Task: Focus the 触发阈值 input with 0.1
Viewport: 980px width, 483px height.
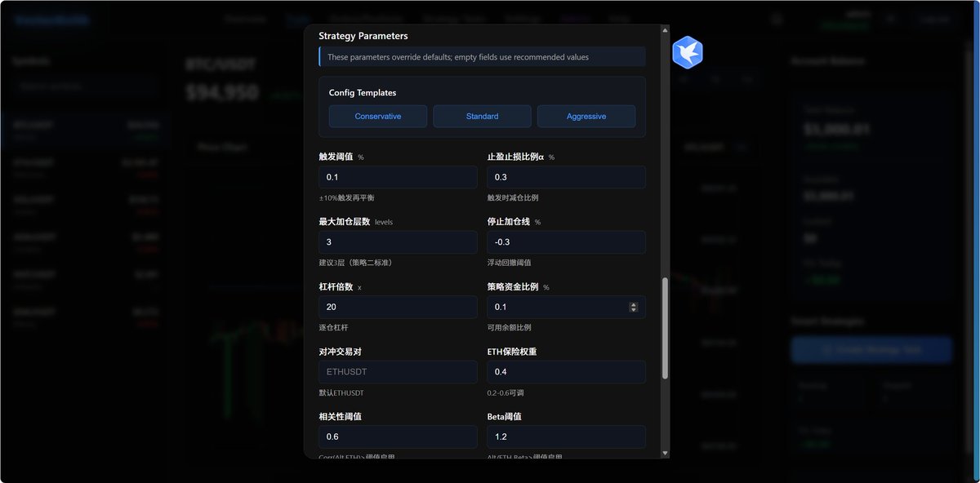Action: 398,177
